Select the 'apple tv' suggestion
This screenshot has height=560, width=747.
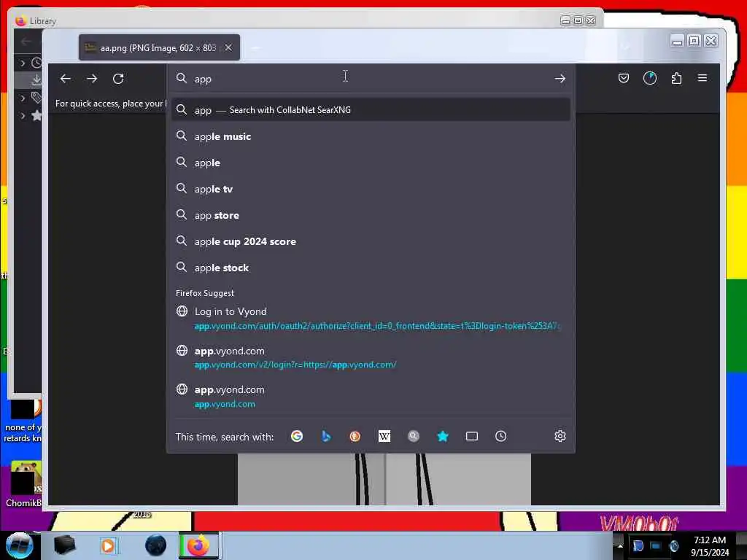pos(371,189)
